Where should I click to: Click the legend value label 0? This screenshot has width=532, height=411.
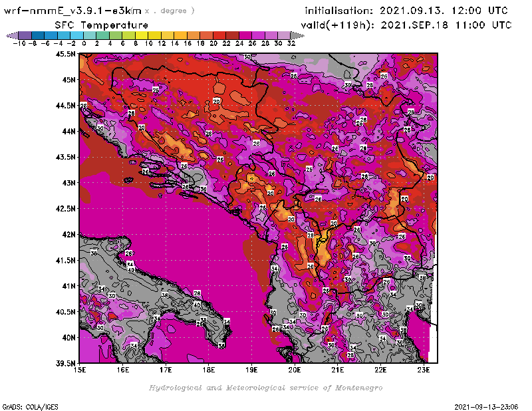click(84, 43)
